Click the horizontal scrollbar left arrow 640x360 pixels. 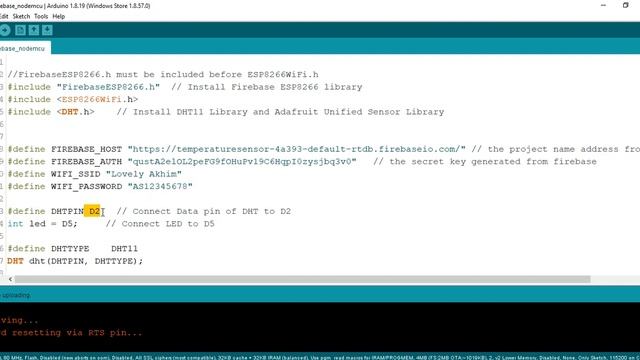[x=10, y=279]
